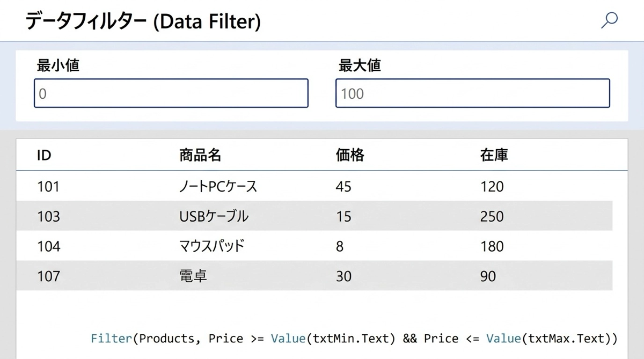Click the search magnifier icon
This screenshot has height=359, width=644.
609,21
